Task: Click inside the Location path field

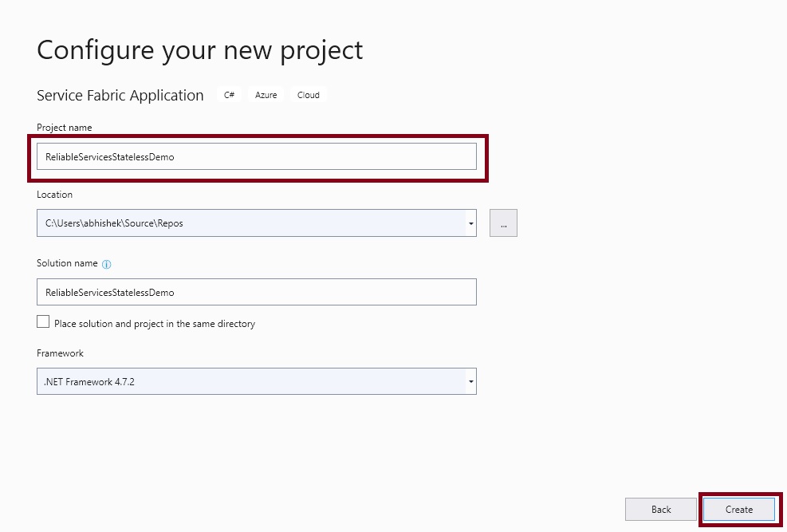Action: 239,223
